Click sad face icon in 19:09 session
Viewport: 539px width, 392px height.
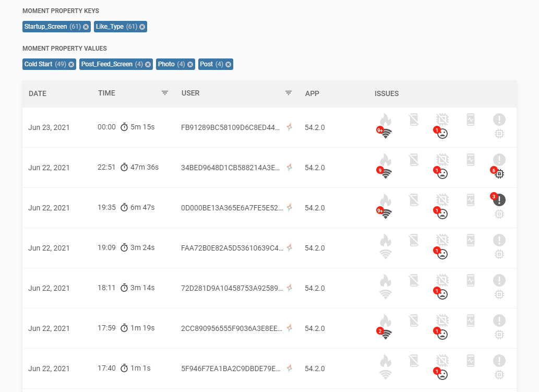pos(442,254)
